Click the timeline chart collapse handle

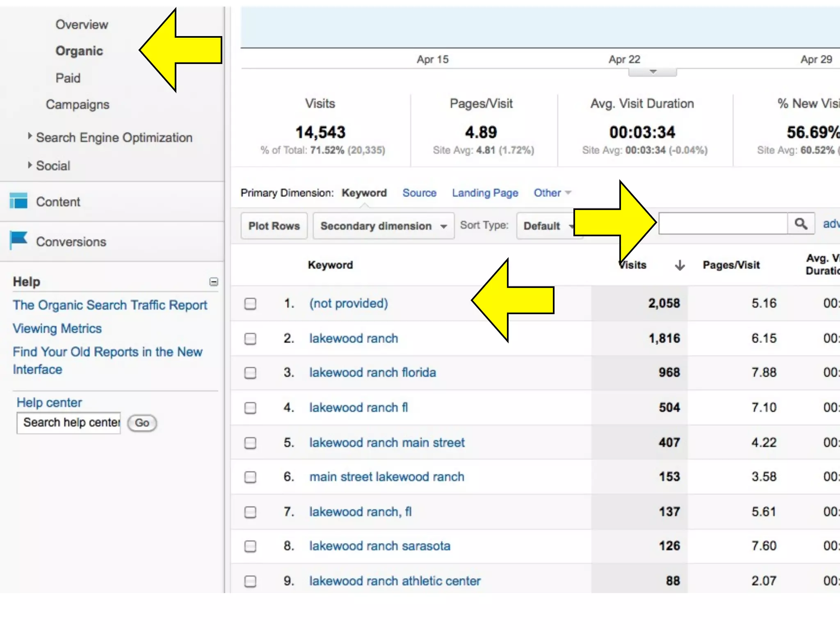[x=653, y=72]
